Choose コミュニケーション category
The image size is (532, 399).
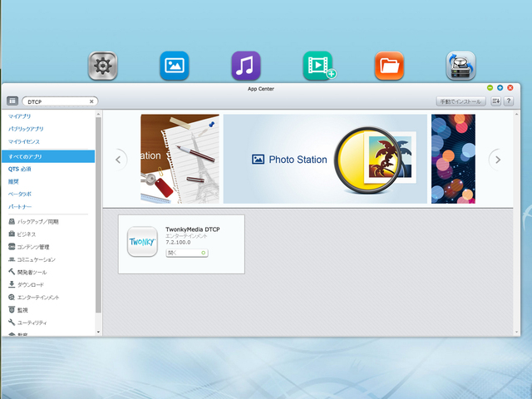pyautogui.click(x=32, y=259)
